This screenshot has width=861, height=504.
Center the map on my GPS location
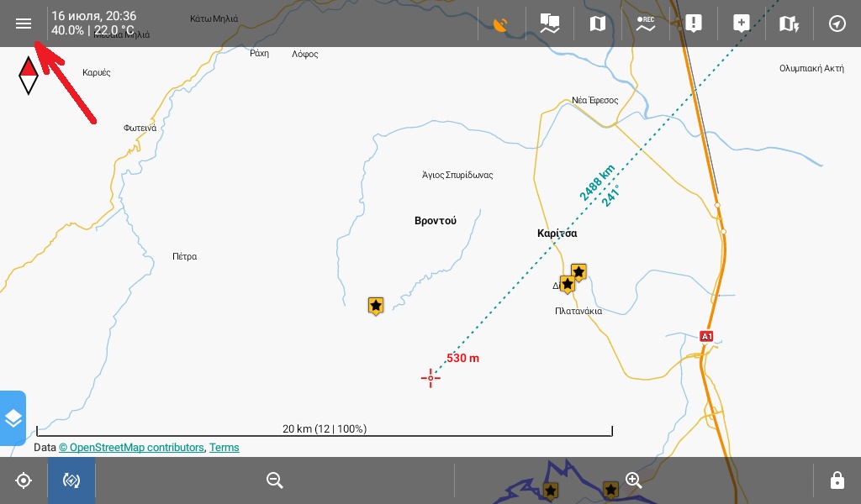(24, 480)
